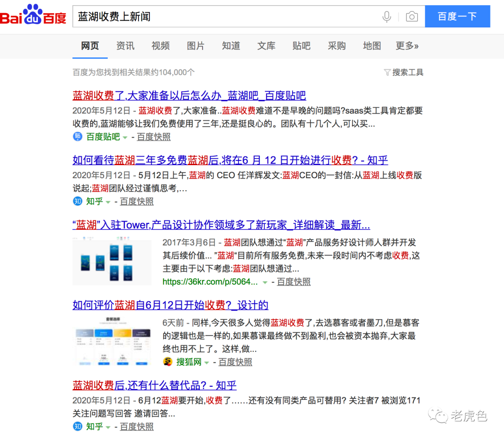Open 百度快照 for the last Zhihu result
The width and height of the screenshot is (504, 438).
(x=137, y=427)
